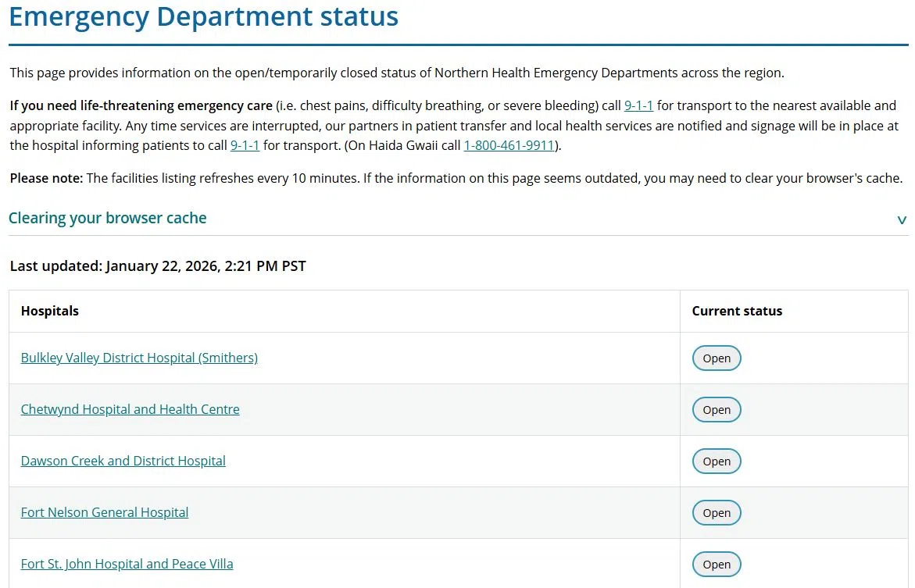
Task: Click Open status badge for Bulkley Valley hospital
Action: (x=716, y=358)
